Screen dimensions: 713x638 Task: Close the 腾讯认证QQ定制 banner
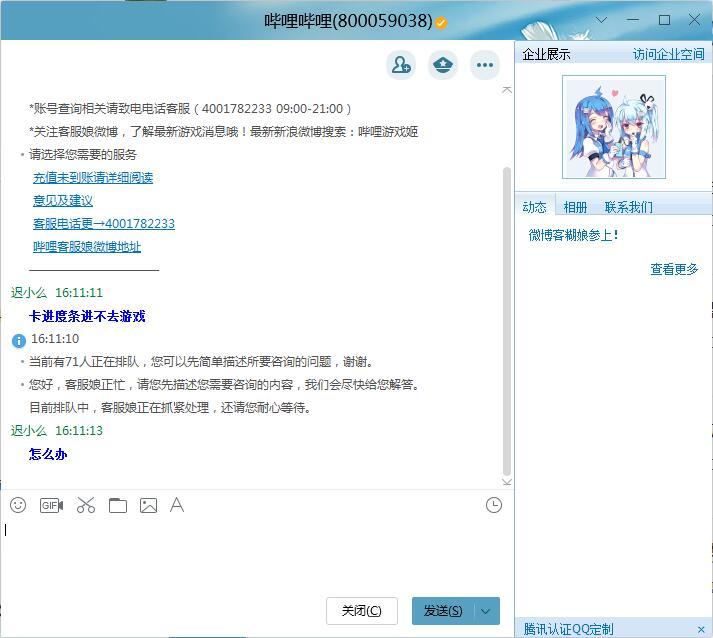[701, 630]
